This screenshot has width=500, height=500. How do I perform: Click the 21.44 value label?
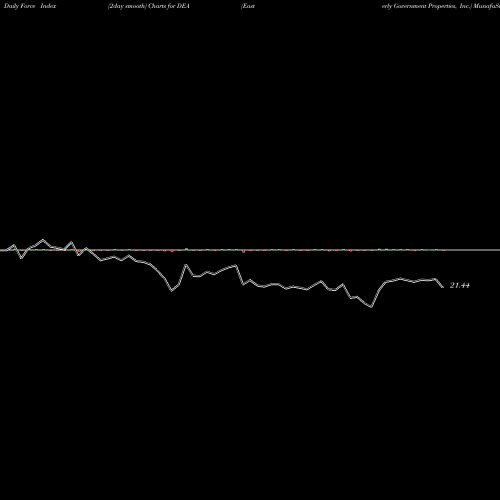(x=460, y=285)
